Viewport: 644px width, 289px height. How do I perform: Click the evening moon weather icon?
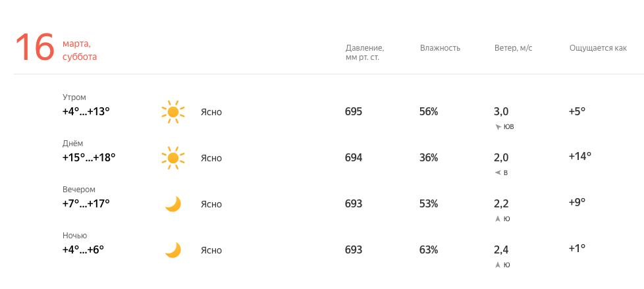coord(173,203)
